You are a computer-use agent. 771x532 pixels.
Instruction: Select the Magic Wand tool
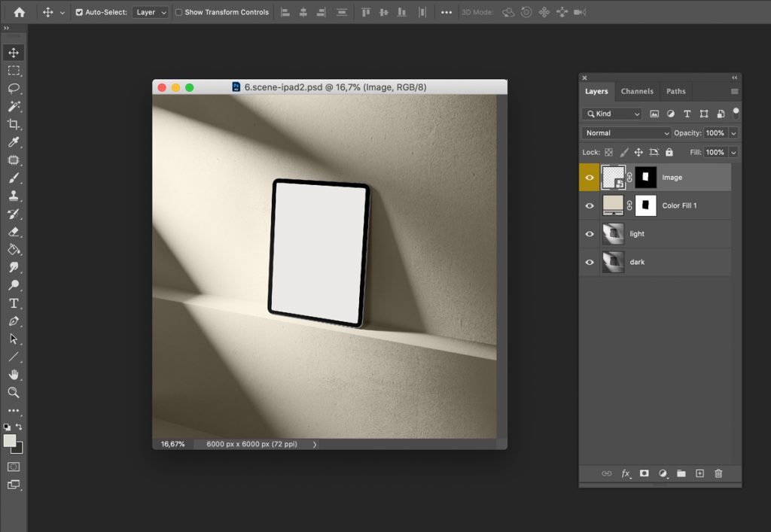(x=14, y=106)
